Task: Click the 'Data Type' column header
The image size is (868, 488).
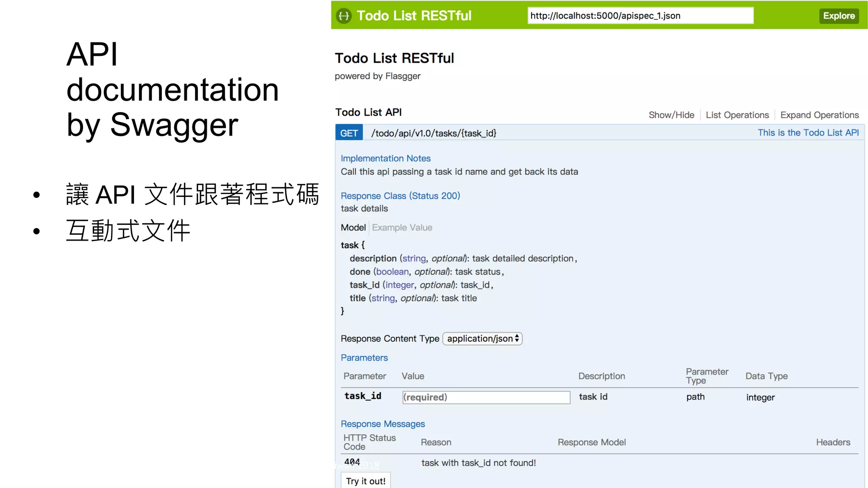Action: point(766,376)
